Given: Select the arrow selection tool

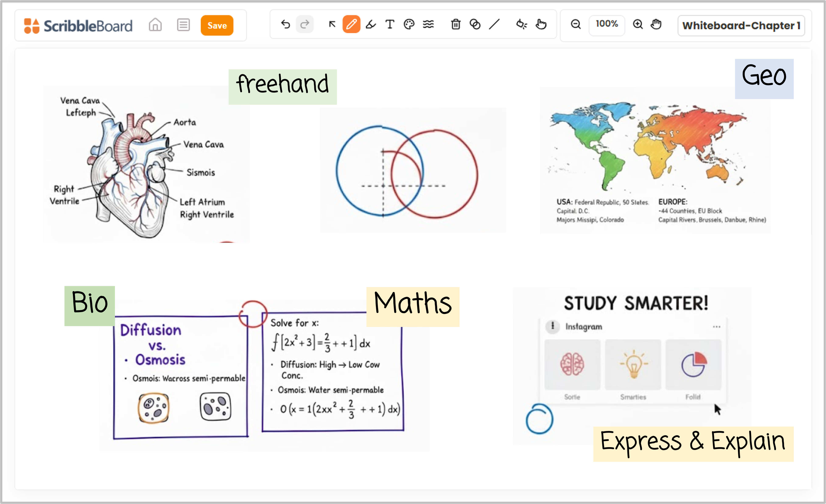Looking at the screenshot, I should tap(332, 24).
